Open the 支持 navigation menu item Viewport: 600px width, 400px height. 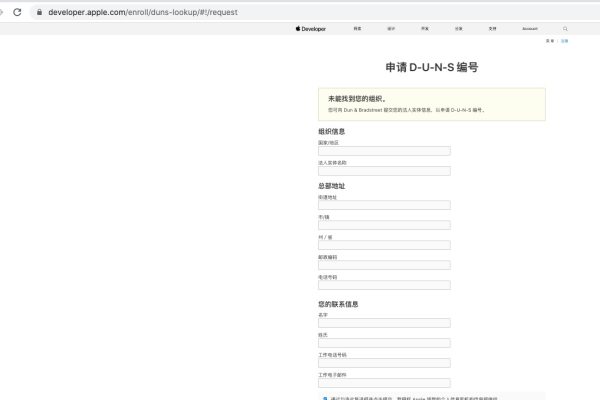[492, 29]
